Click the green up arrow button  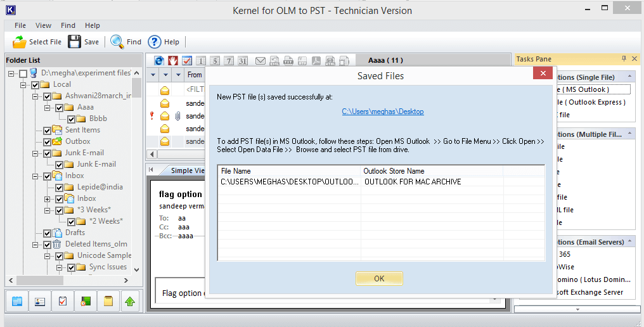click(130, 301)
